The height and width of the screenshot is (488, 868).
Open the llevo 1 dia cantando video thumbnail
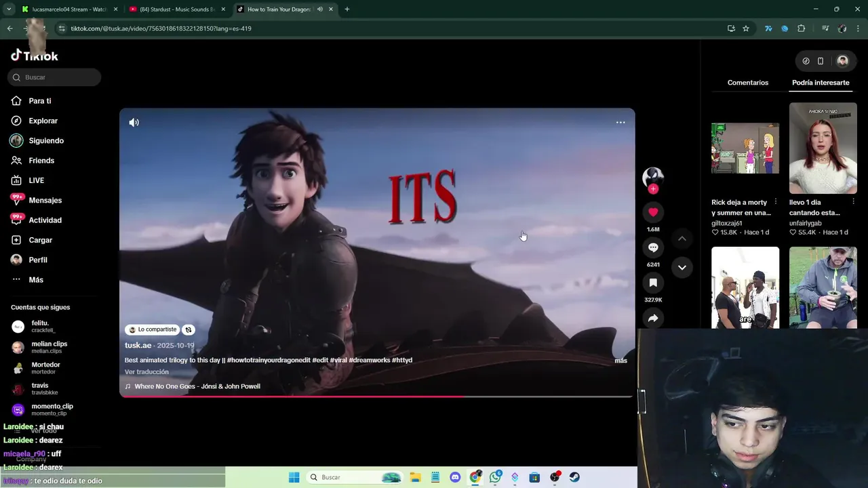[823, 148]
